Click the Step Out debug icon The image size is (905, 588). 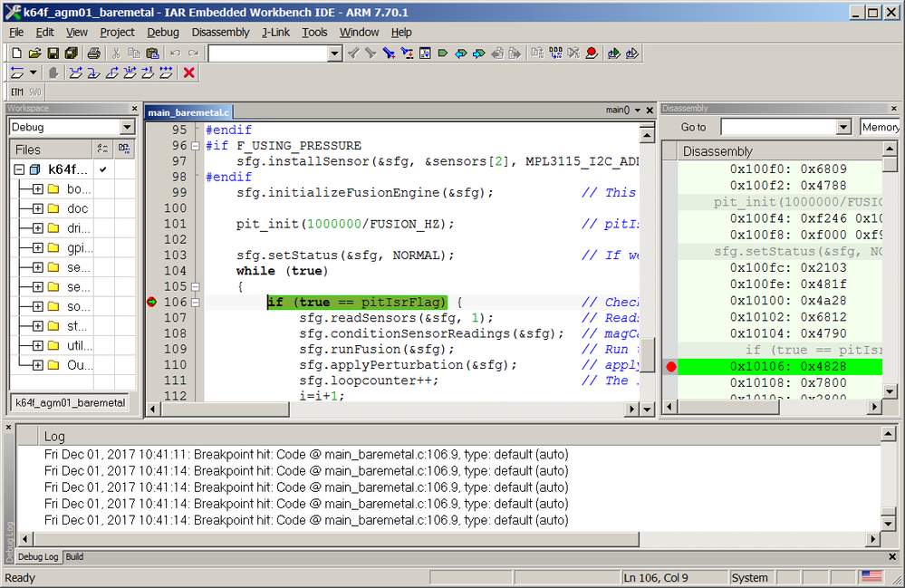pos(112,73)
